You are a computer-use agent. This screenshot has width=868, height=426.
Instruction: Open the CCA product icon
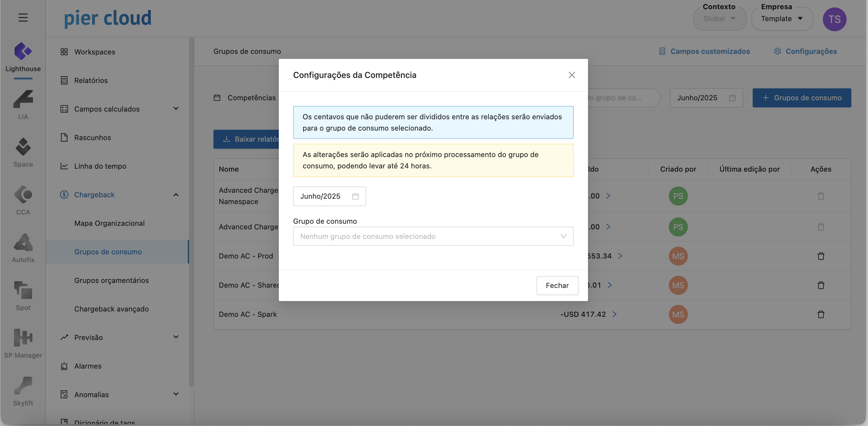tap(23, 195)
